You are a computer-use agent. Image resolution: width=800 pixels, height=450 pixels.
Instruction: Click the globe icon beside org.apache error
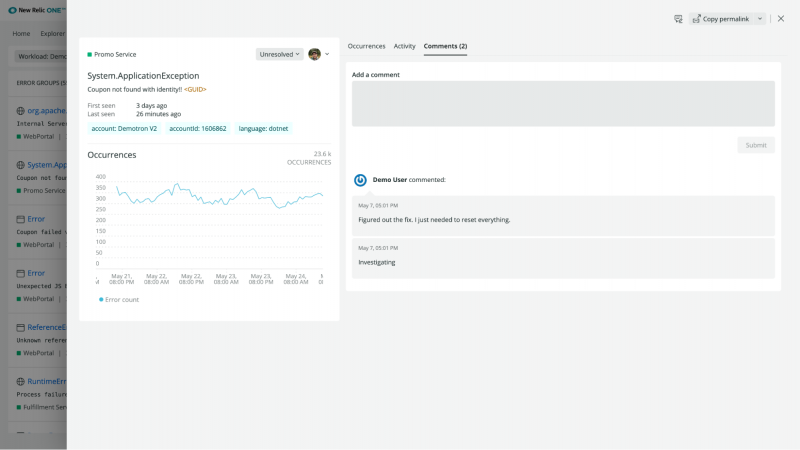tap(20, 111)
